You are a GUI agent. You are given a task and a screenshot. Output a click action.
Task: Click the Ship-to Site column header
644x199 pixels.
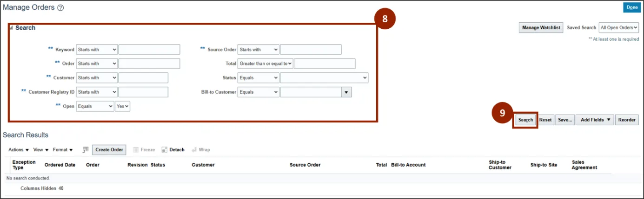[544, 165]
